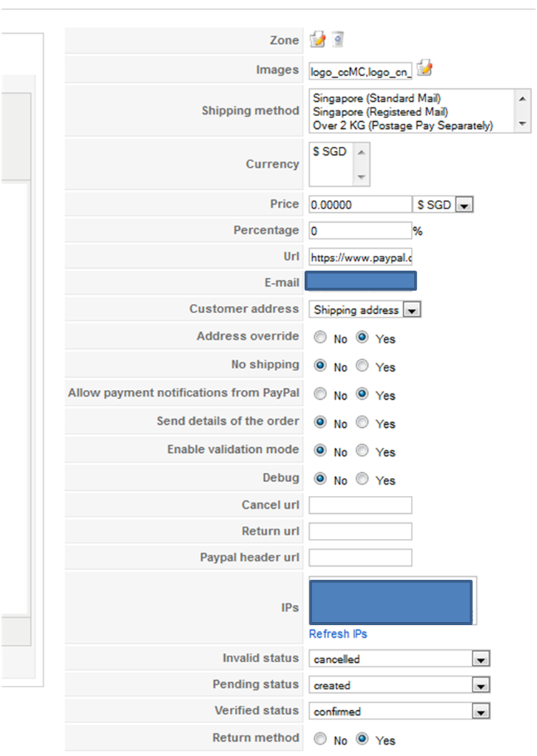Set Enable validation mode to Yes
Viewport: 537px width, 756px height.
point(362,450)
